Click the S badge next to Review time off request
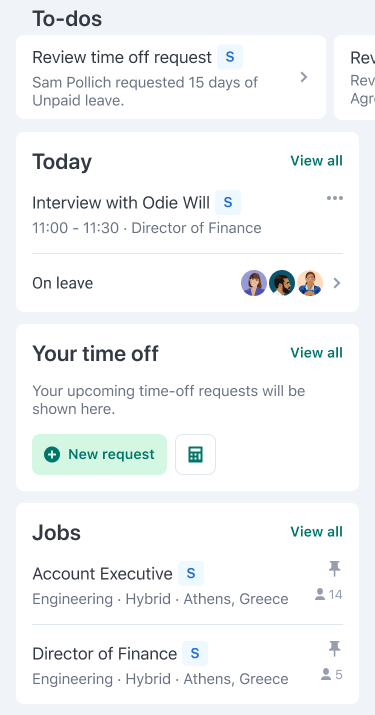This screenshot has height=715, width=375. pyautogui.click(x=230, y=57)
